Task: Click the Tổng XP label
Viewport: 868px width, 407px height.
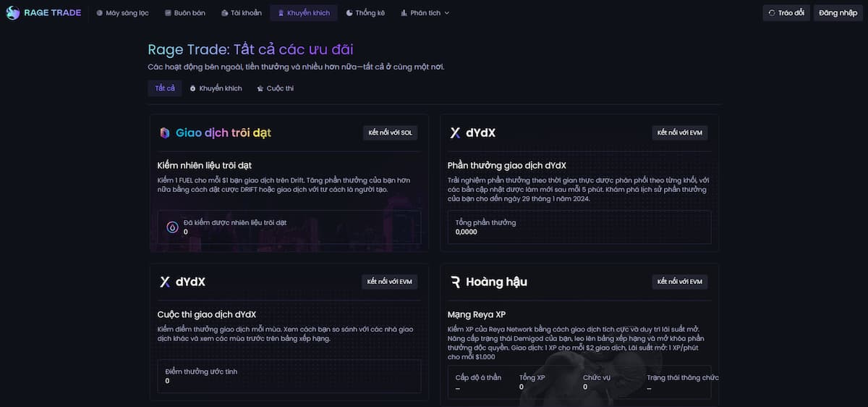Action: 532,377
